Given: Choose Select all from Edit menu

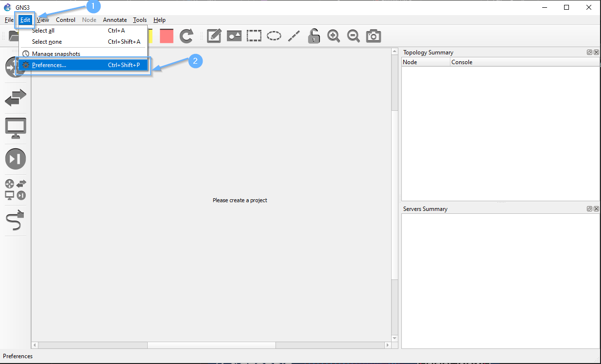Looking at the screenshot, I should [x=43, y=31].
